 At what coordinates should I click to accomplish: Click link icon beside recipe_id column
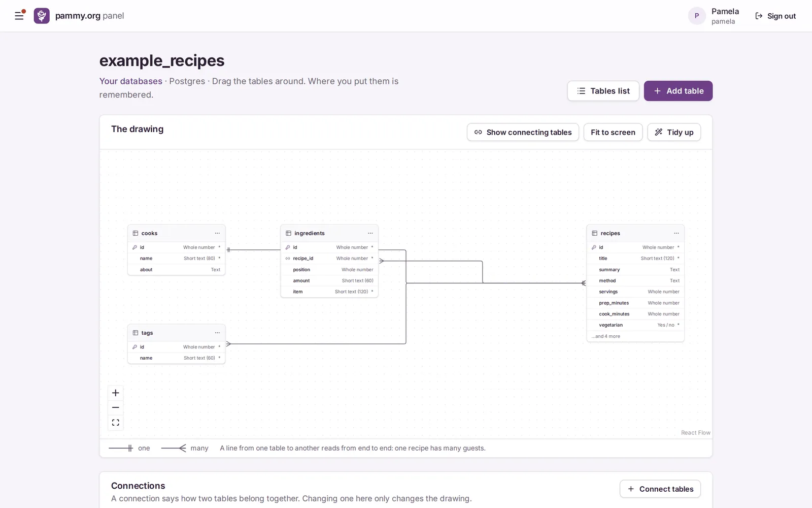(288, 259)
